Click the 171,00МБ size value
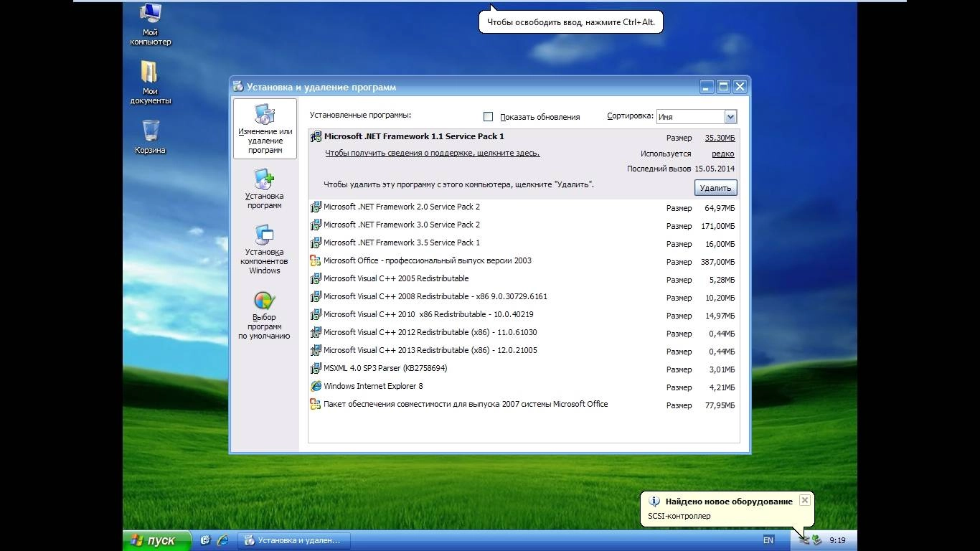 click(x=717, y=226)
